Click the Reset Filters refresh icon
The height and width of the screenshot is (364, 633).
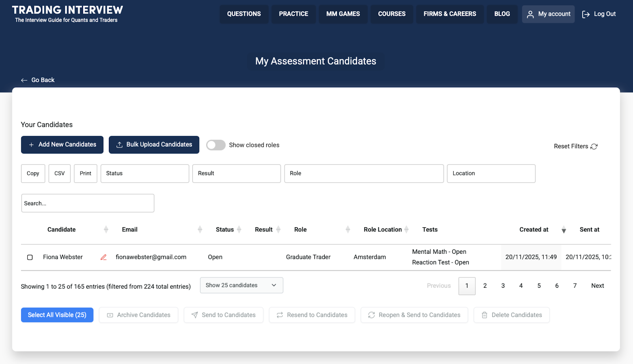[594, 147]
